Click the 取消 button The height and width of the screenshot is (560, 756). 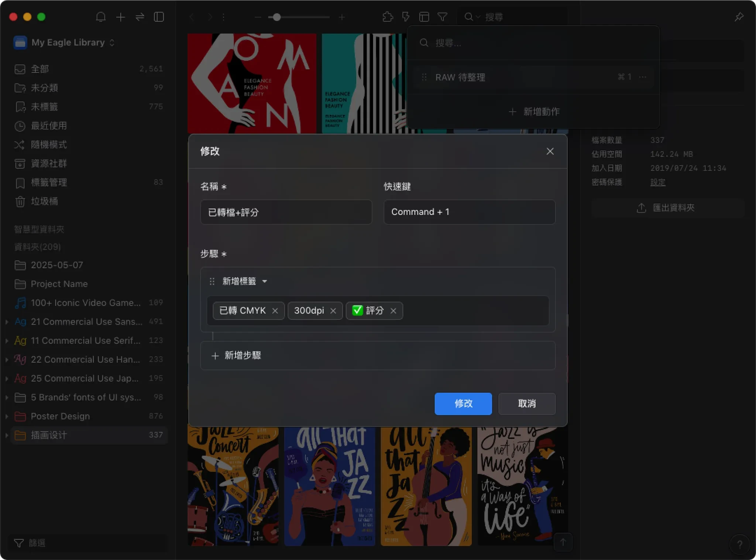click(527, 404)
